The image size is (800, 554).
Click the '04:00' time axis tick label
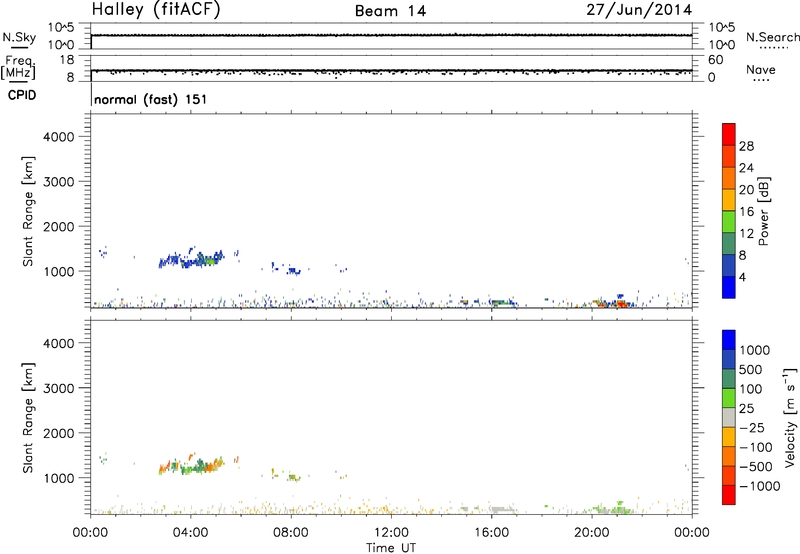[191, 533]
